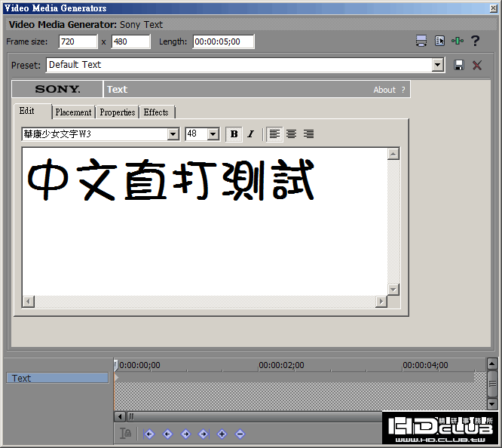This screenshot has height=448, width=502.
Task: Go to previous keyframe button
Action: click(x=167, y=434)
